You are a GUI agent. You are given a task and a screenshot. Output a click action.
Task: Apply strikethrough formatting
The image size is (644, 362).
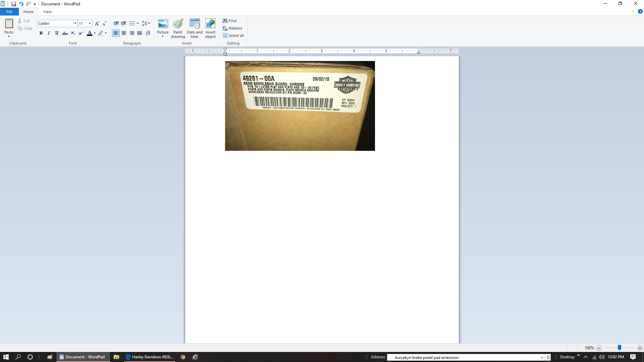(x=65, y=33)
